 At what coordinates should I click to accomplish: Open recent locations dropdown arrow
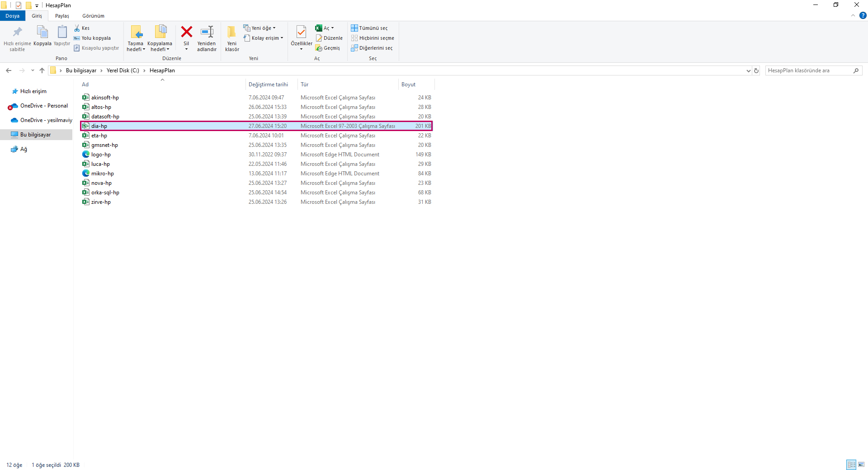33,70
